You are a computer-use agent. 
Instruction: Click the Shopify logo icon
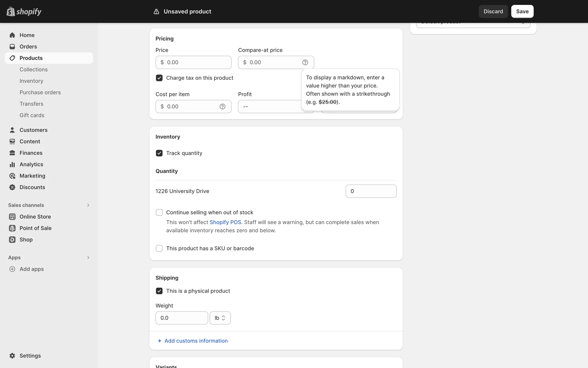11,11
